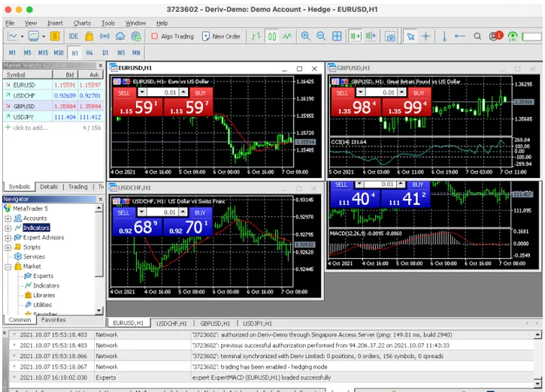The width and height of the screenshot is (545, 392).
Task: Click the VPS cloud hosting toolbar icon
Action: click(120, 36)
